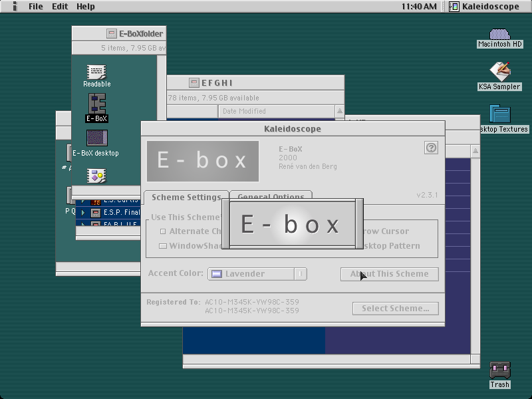Click the EFGHI window title text
532x399 pixels.
point(217,83)
